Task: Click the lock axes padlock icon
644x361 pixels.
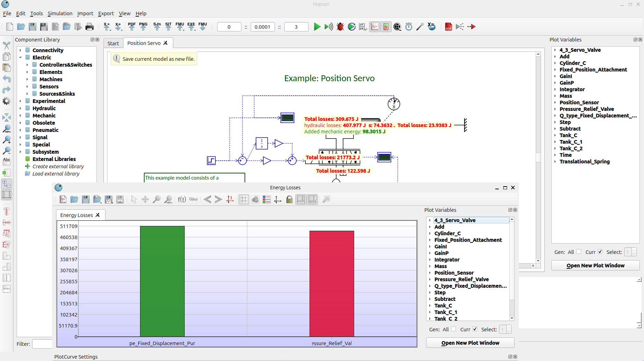Action: (x=289, y=199)
